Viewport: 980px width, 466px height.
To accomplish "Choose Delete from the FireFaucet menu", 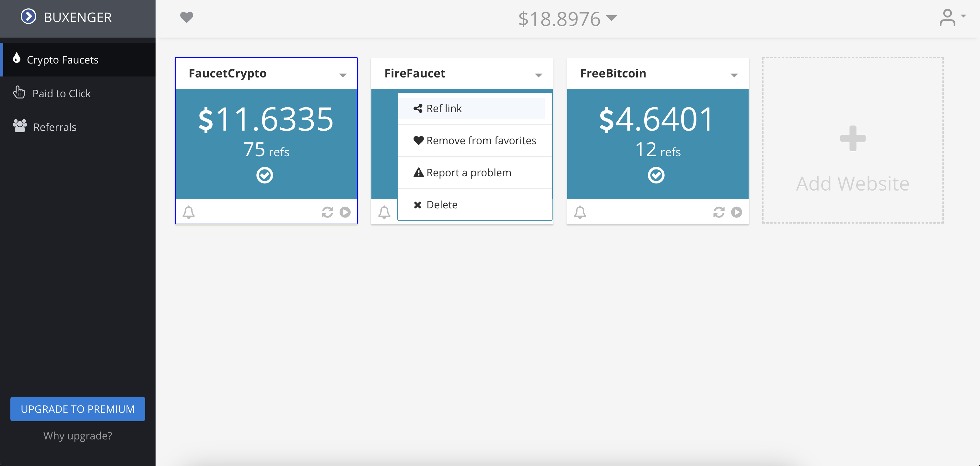I will pos(442,204).
